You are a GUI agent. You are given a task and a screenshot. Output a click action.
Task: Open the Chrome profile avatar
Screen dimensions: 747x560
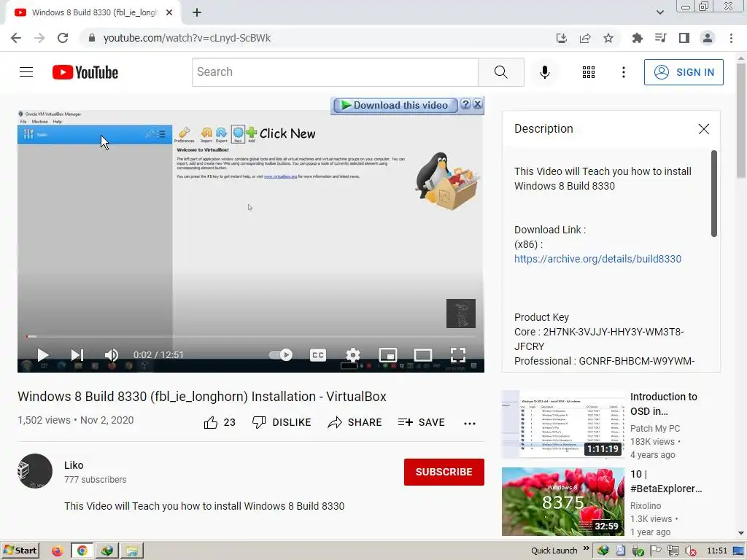[x=708, y=38]
